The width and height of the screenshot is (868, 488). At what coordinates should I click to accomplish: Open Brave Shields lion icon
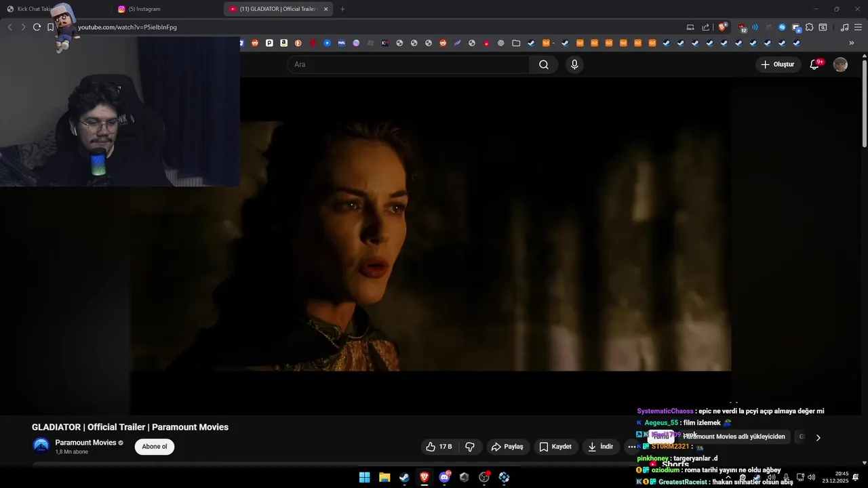[x=723, y=27]
